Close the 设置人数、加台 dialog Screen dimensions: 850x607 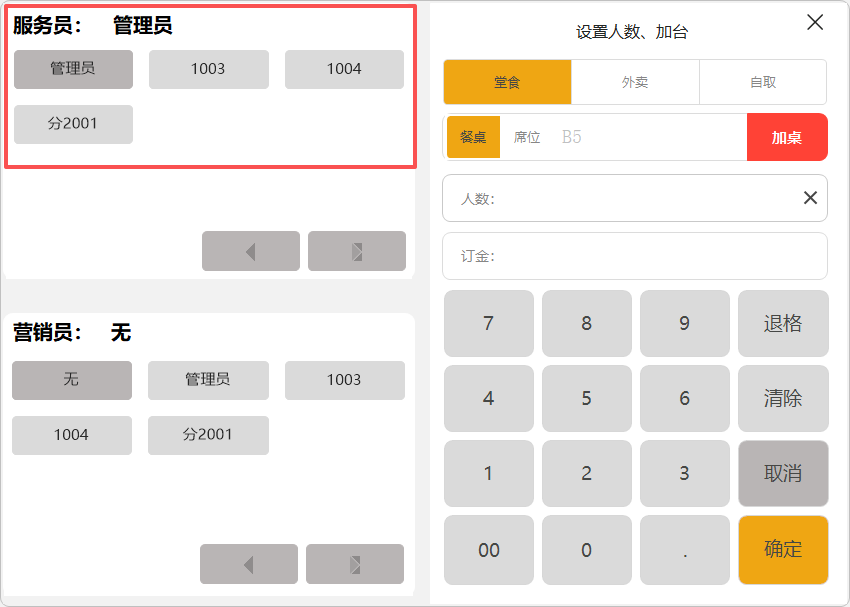(815, 22)
